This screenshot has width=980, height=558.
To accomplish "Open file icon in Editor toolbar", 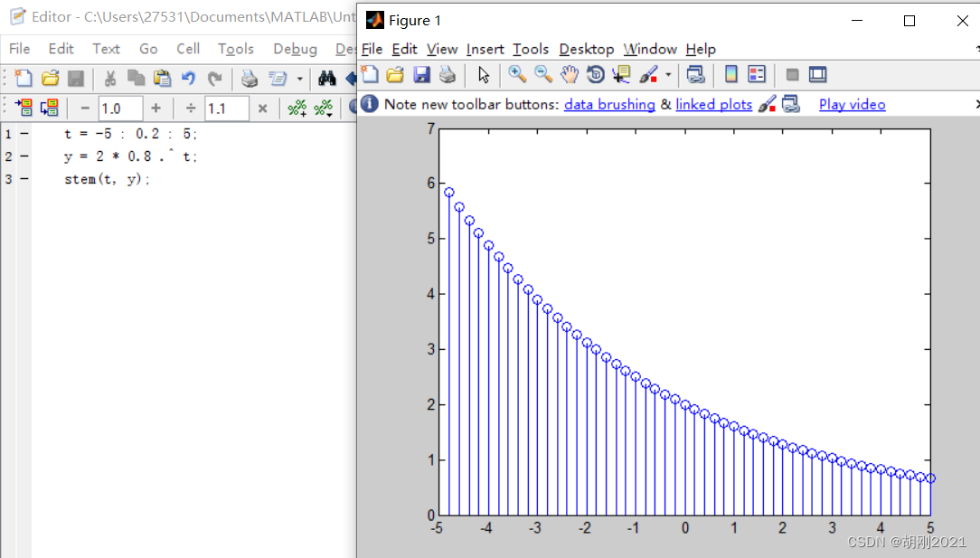I will click(x=50, y=78).
